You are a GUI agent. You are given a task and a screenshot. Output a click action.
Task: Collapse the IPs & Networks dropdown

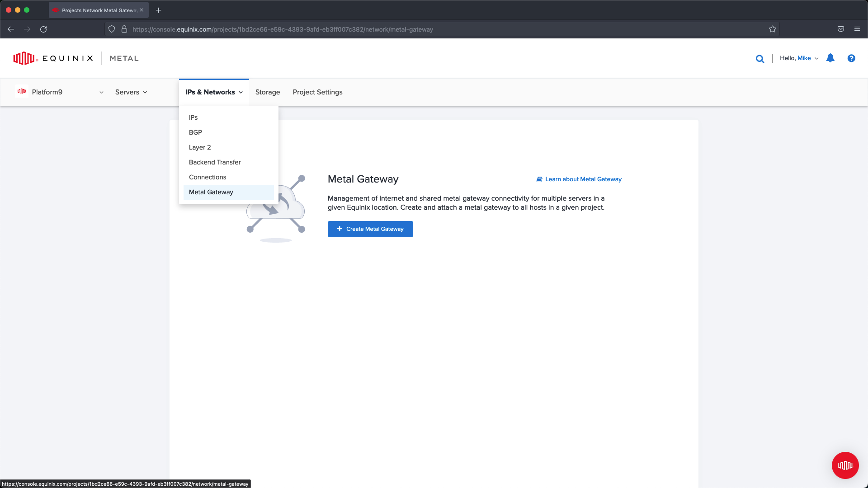214,92
